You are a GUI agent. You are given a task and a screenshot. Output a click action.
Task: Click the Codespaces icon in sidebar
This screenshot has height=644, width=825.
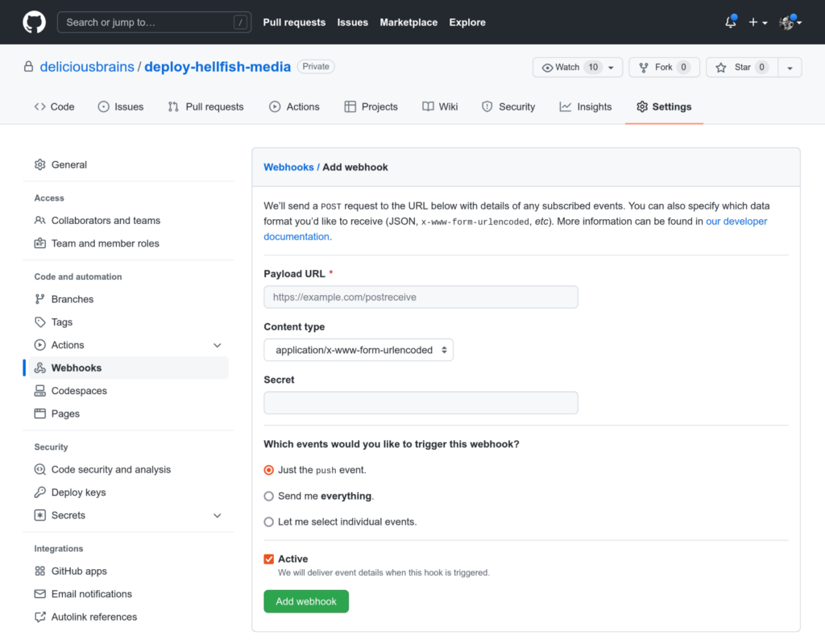(x=40, y=390)
